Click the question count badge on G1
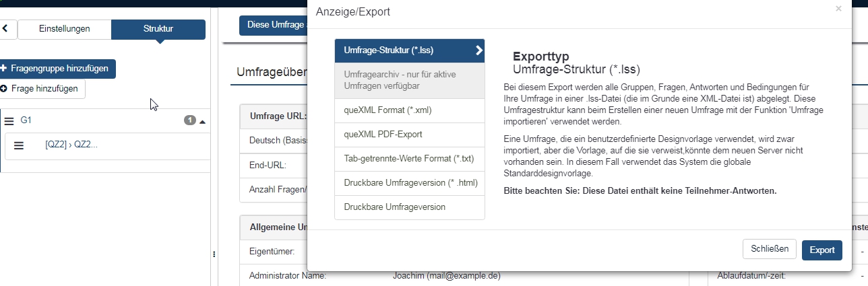This screenshot has width=868, height=286. click(x=190, y=120)
